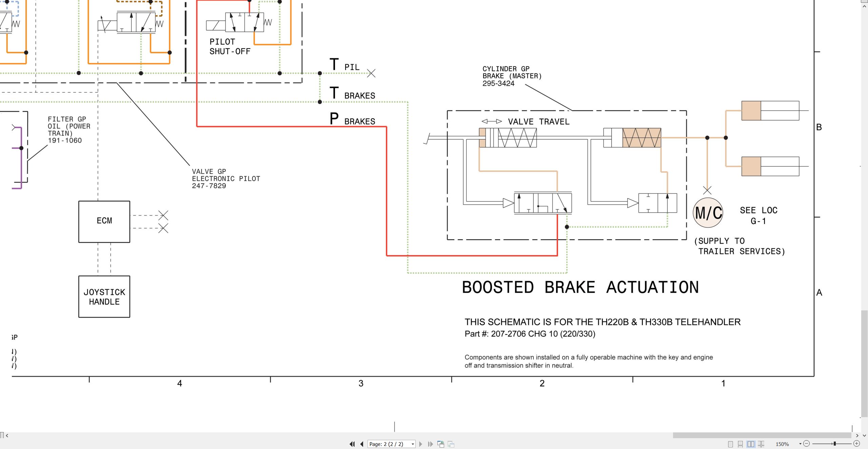Viewport: 868px width, 449px height.
Task: Click the VALVE TRAVEL label
Action: click(538, 122)
